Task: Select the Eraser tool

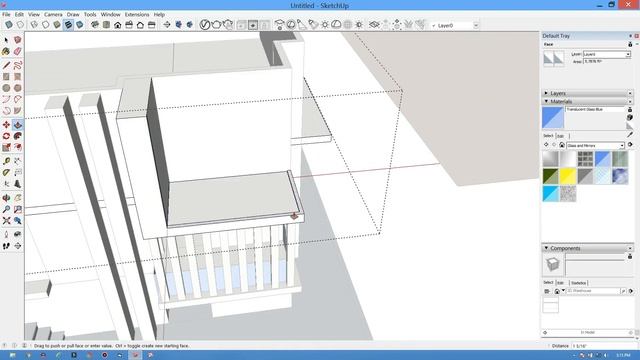Action: [18, 51]
